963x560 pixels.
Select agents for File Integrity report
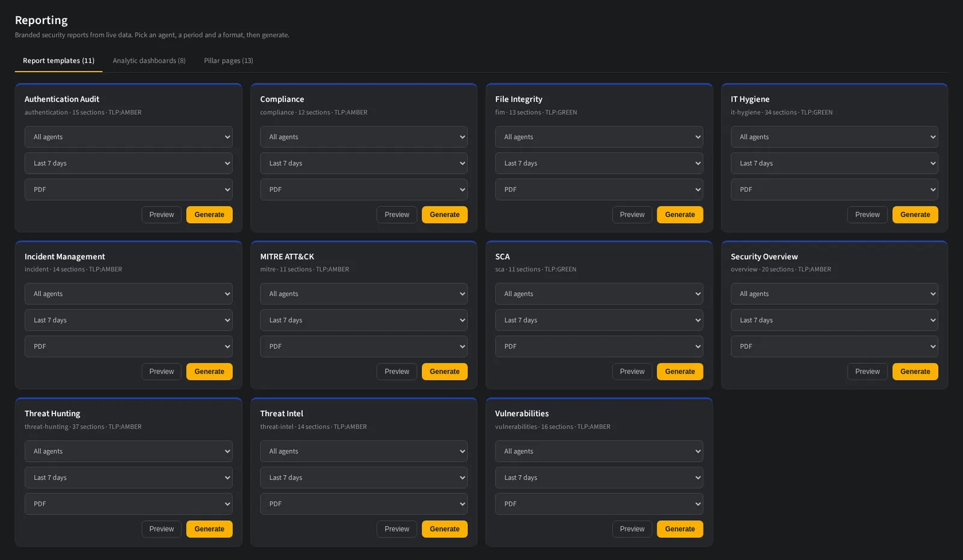point(599,137)
